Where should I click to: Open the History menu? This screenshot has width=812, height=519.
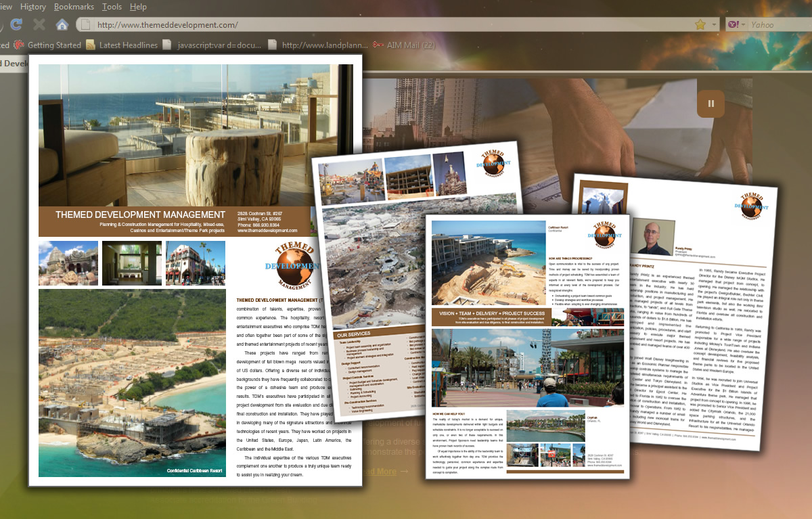click(33, 7)
